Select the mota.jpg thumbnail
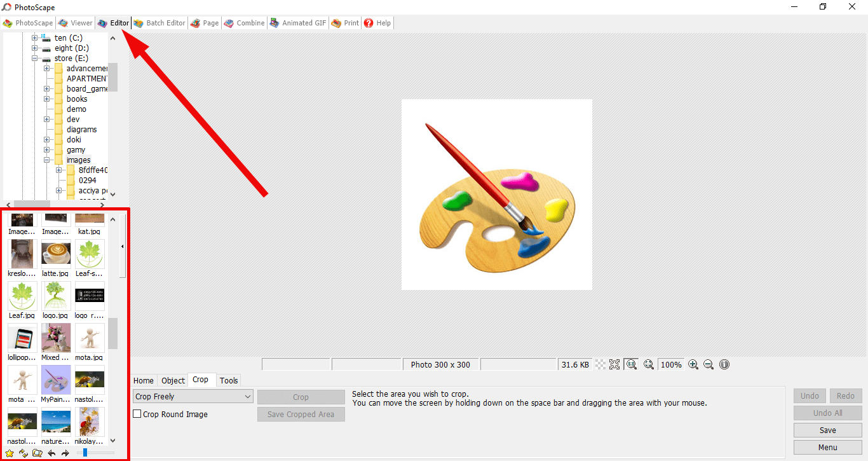 (90, 338)
